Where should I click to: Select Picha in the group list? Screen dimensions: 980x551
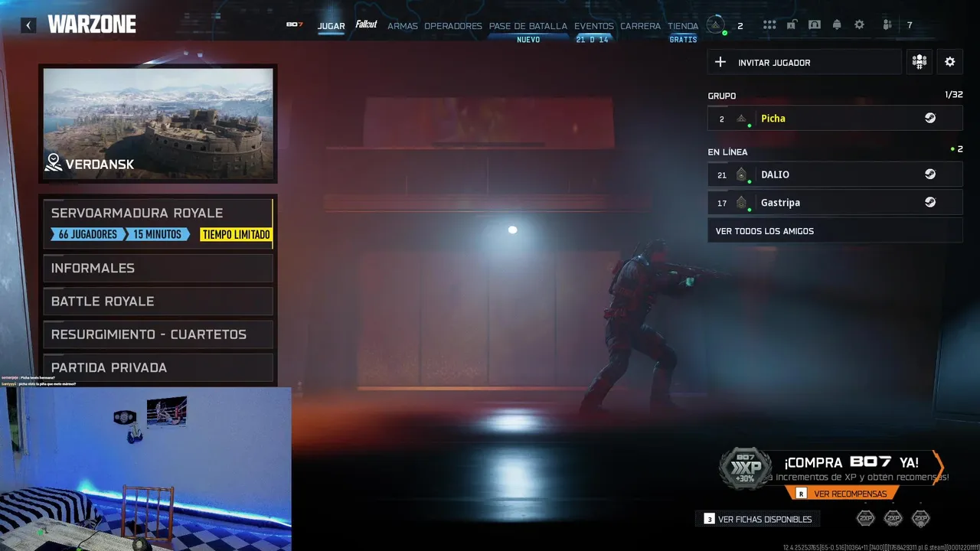coord(835,119)
